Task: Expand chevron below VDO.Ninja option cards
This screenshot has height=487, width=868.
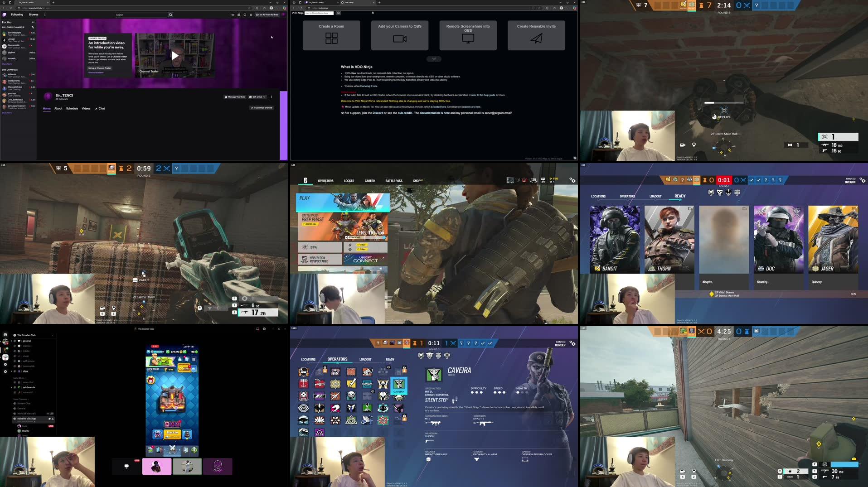Action: [x=434, y=59]
